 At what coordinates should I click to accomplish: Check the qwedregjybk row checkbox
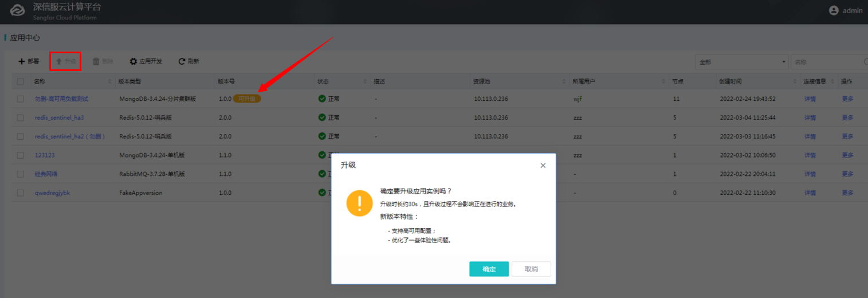(21, 193)
